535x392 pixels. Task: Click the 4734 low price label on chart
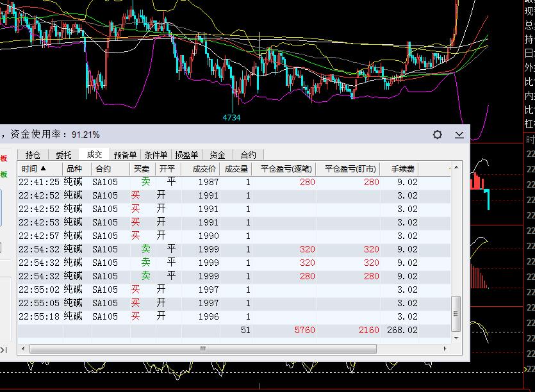point(232,118)
